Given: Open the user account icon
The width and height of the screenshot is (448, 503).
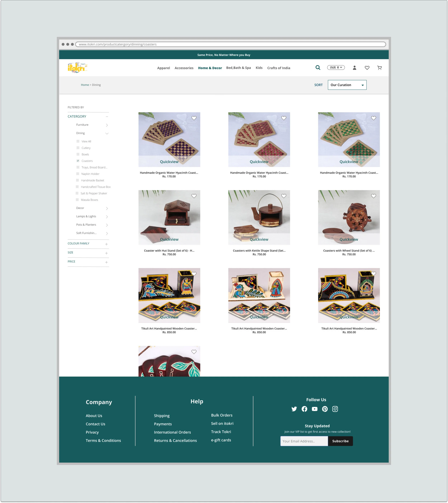Looking at the screenshot, I should [354, 68].
